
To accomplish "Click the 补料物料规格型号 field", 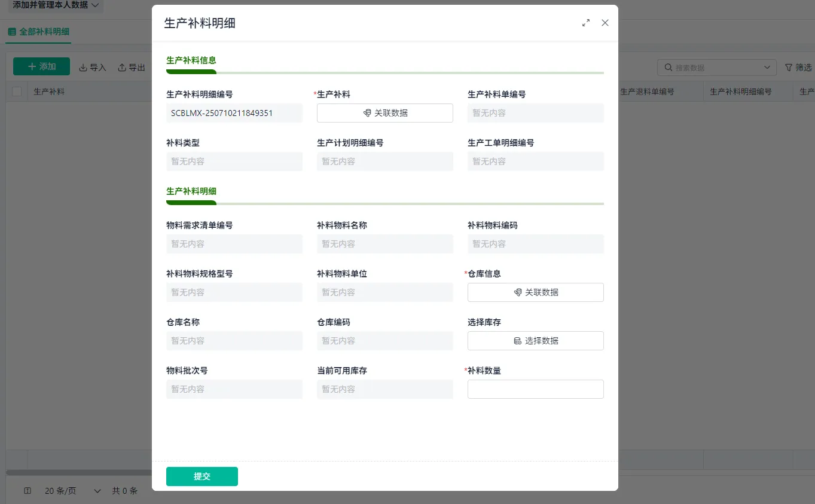I will [x=234, y=292].
